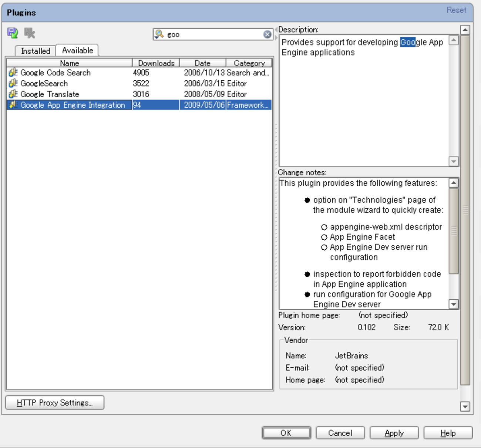Click the date "2006/10/13"

[204, 73]
